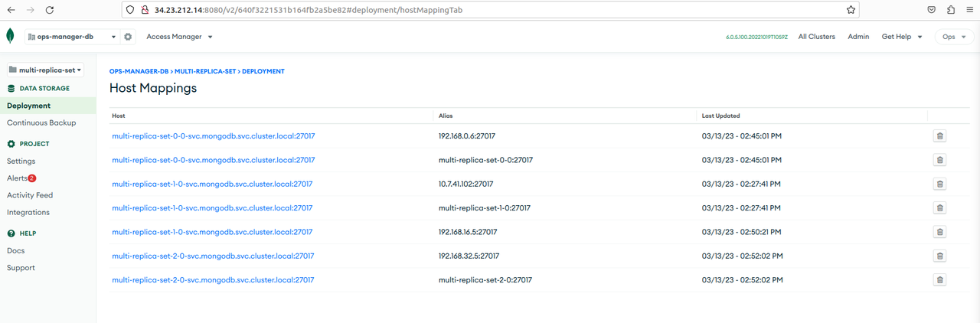
Task: Open host link for alias 192.168.0.6:27017
Action: [214, 135]
